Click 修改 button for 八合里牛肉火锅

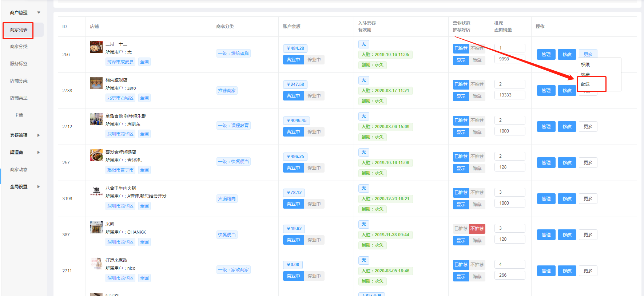[567, 199]
